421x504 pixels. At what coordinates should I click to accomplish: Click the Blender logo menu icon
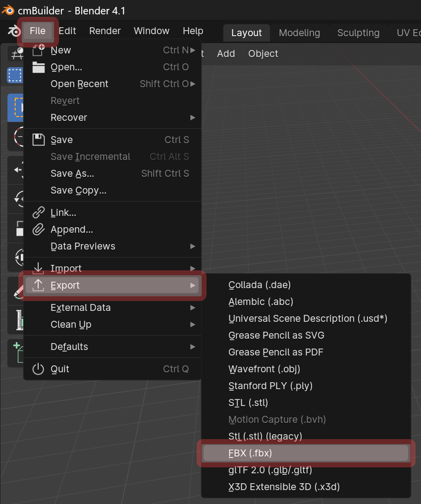coord(14,31)
